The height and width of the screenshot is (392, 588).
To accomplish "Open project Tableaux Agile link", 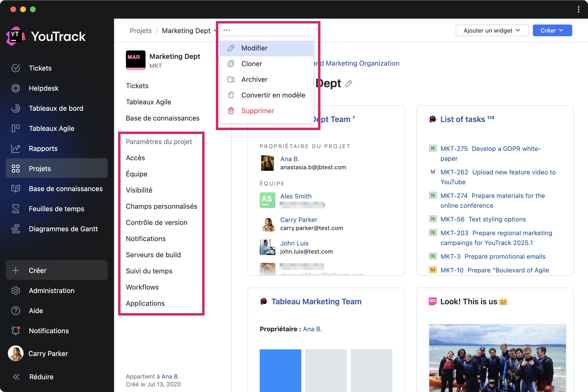I will click(x=148, y=102).
